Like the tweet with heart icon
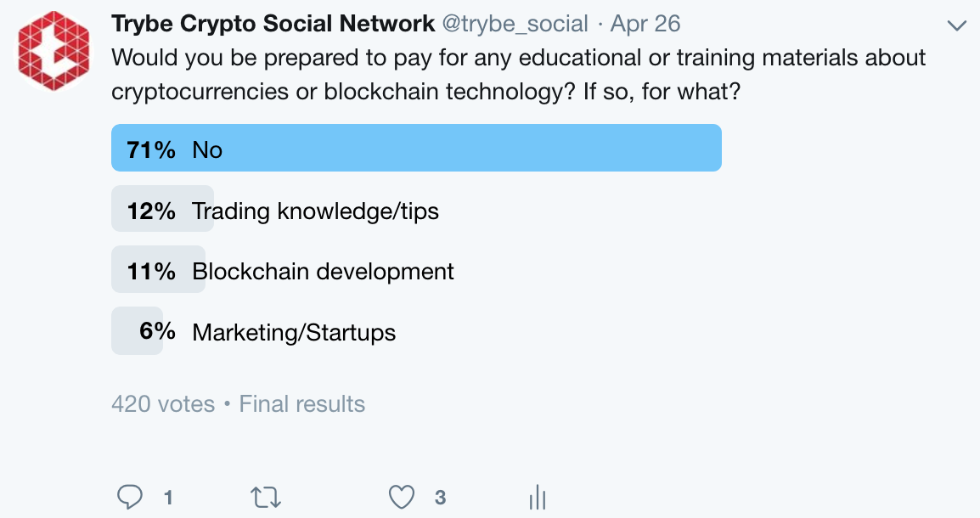This screenshot has height=518, width=980. click(401, 497)
